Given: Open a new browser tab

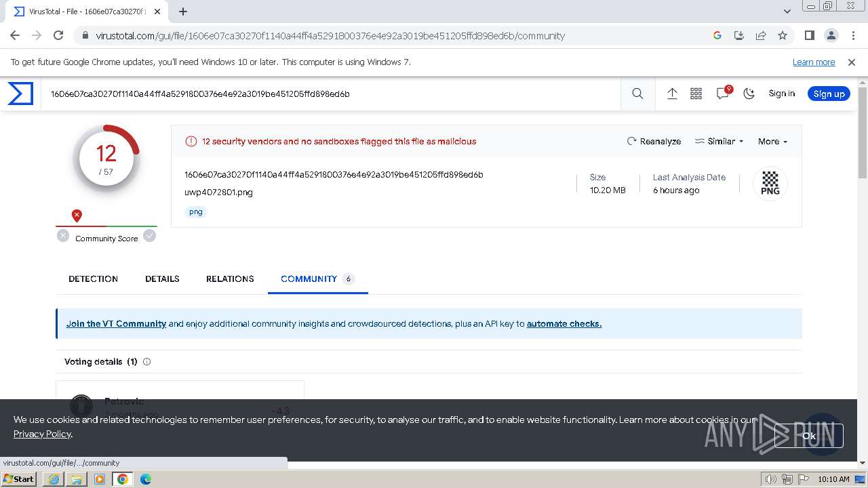Looking at the screenshot, I should [x=183, y=12].
